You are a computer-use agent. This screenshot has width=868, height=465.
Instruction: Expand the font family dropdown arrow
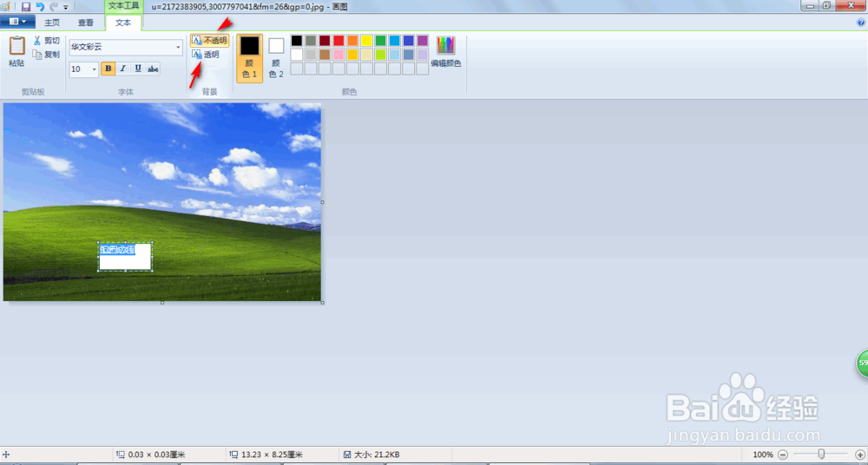pyautogui.click(x=178, y=48)
